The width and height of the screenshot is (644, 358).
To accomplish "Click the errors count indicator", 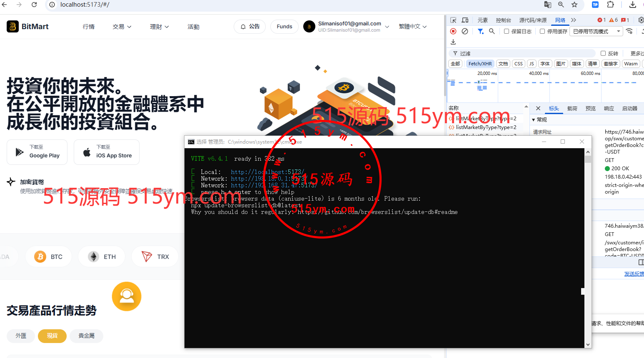I will (x=602, y=20).
